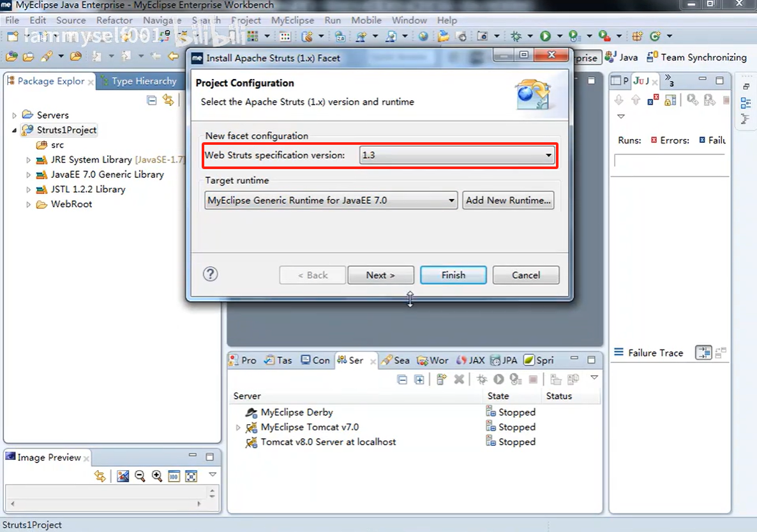Switch to the Spri (Spring) tab
This screenshot has height=532, width=757.
tap(539, 360)
